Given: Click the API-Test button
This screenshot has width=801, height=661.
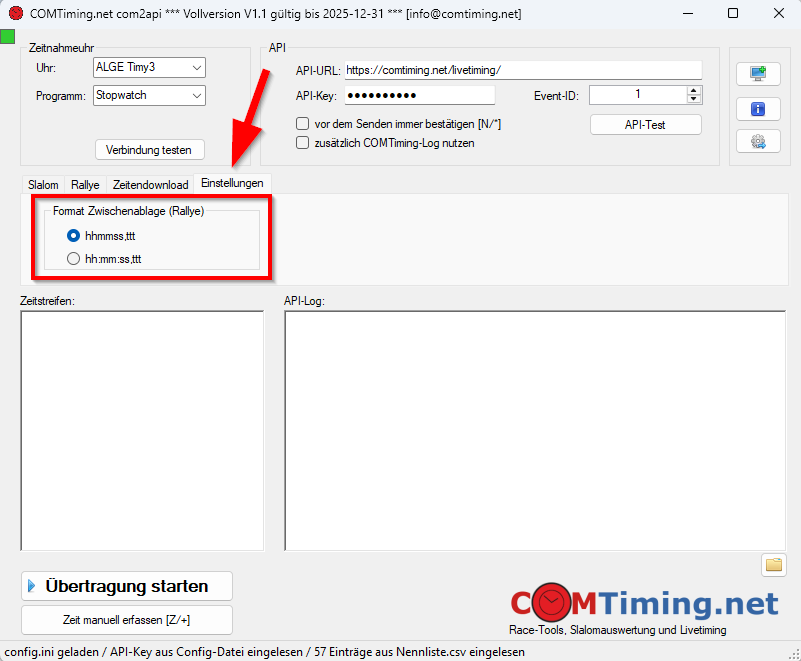Looking at the screenshot, I should click(645, 125).
